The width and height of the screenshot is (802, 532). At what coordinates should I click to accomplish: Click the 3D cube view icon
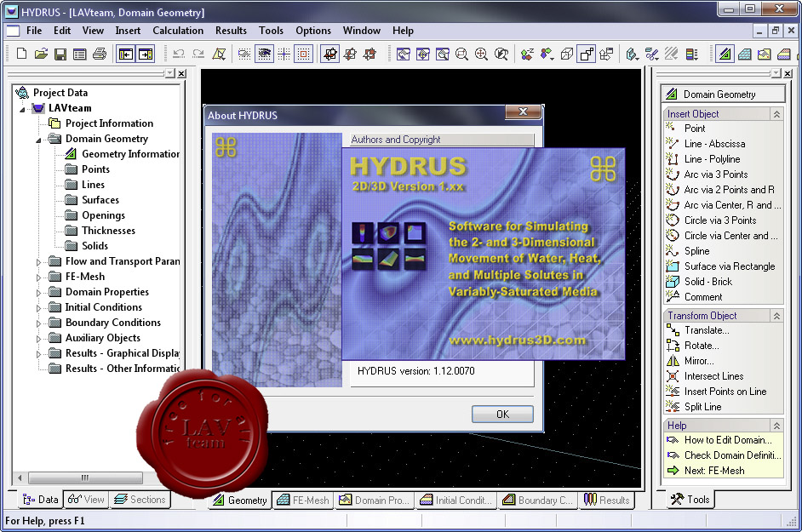click(x=567, y=54)
